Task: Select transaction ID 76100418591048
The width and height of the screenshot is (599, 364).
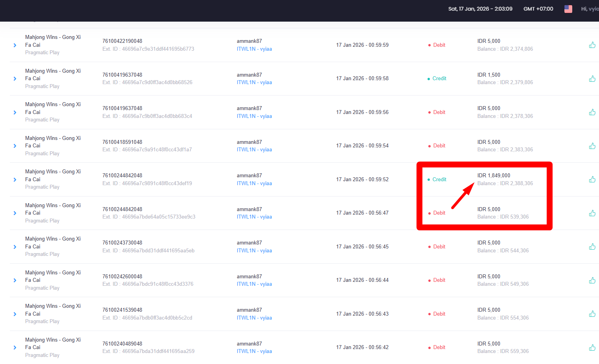Action: (122, 142)
